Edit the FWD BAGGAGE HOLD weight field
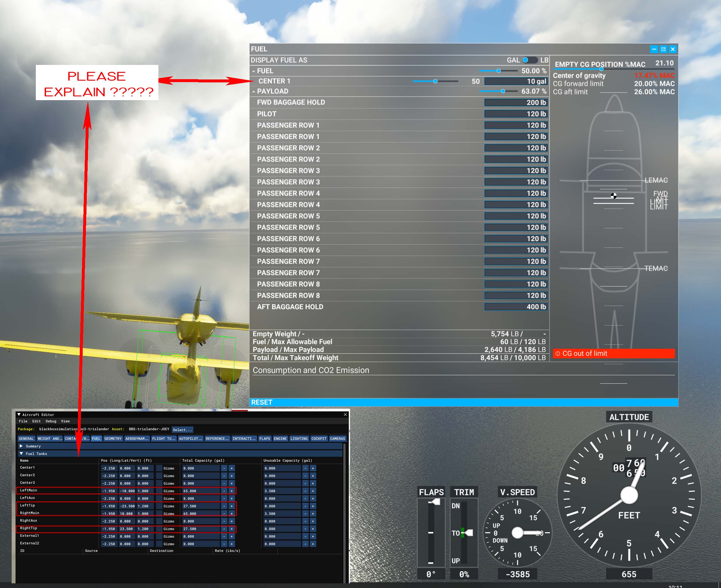Image resolution: width=721 pixels, height=588 pixels. pos(516,103)
